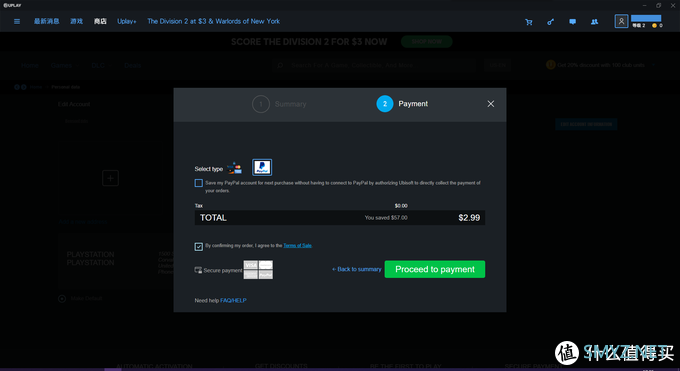Select the Make Default radio button
Image resolution: width=680 pixels, height=371 pixels.
(x=62, y=299)
